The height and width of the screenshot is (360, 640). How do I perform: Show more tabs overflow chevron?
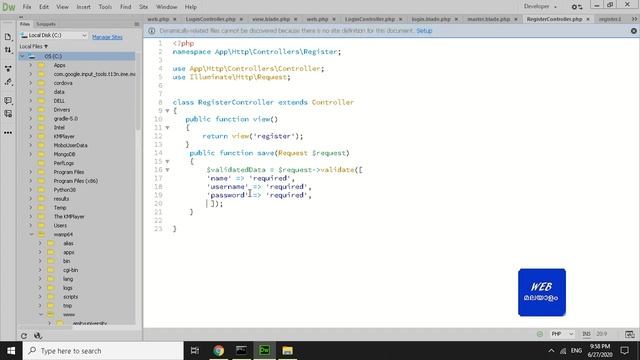point(634,19)
